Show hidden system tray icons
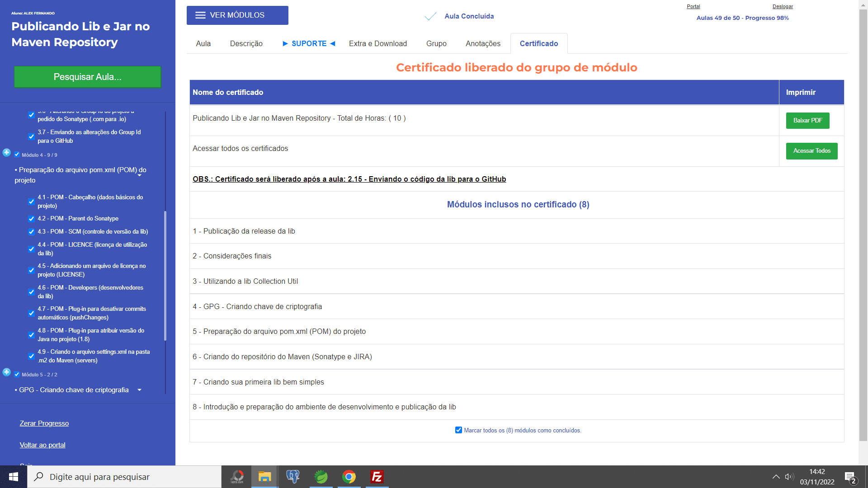The image size is (868, 488). point(776,477)
